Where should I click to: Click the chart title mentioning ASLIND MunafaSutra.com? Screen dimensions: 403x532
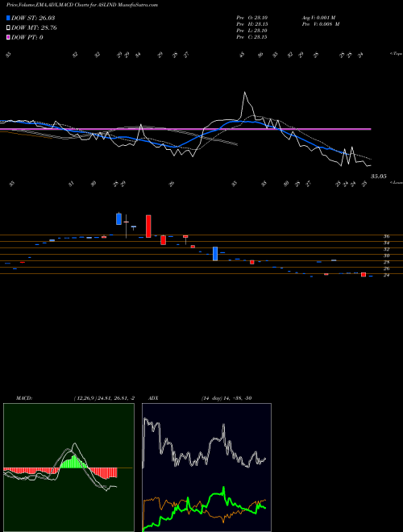(x=82, y=5)
